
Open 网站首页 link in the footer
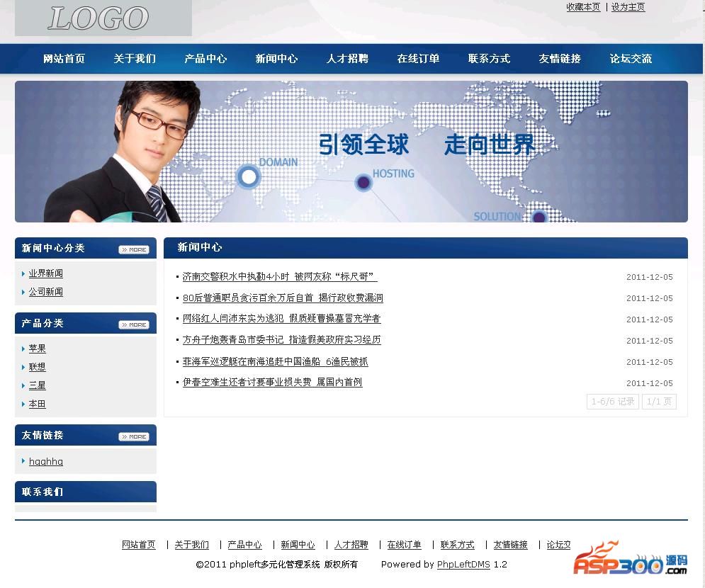(138, 545)
